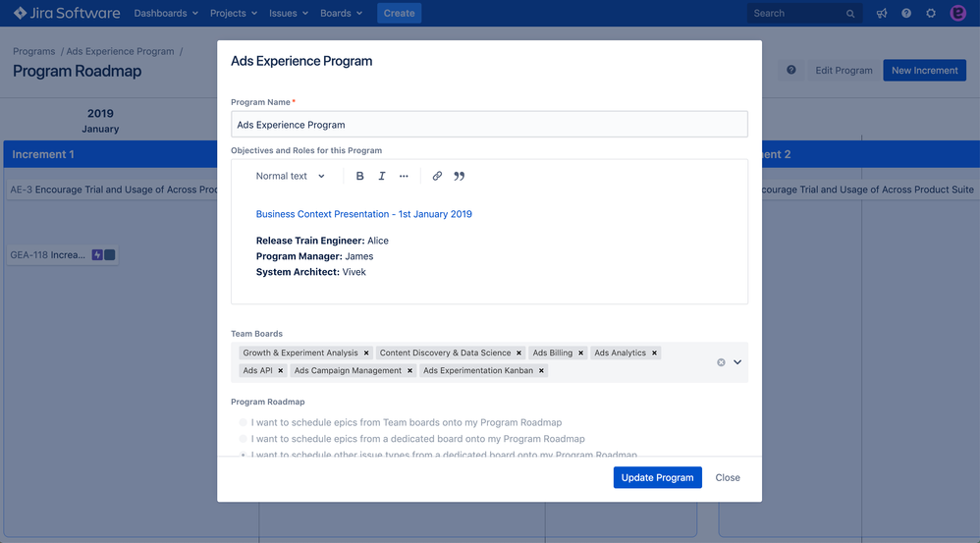The height and width of the screenshot is (543, 980).
Task: Open Business Context Presentation link
Action: tap(363, 214)
